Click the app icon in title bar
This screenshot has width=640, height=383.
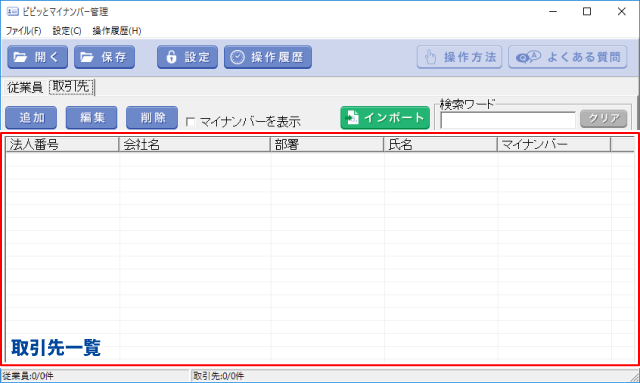point(13,11)
